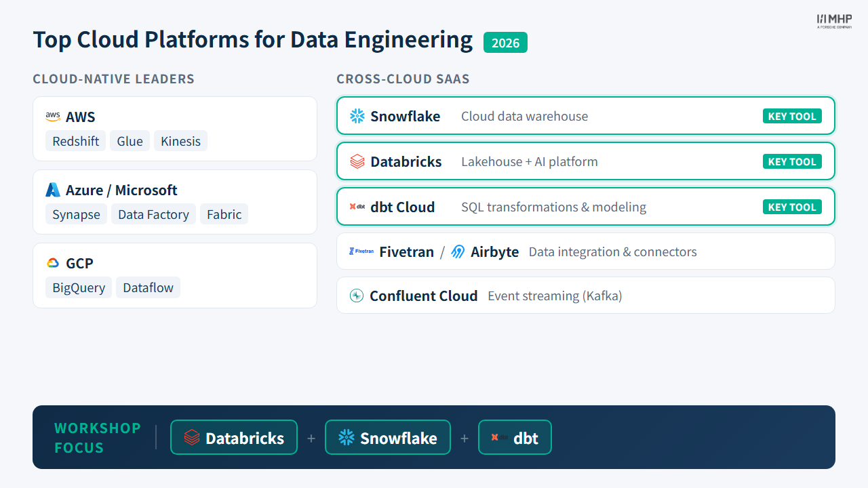
Task: Click the Confluent Cloud logo icon
Action: pyautogui.click(x=357, y=296)
